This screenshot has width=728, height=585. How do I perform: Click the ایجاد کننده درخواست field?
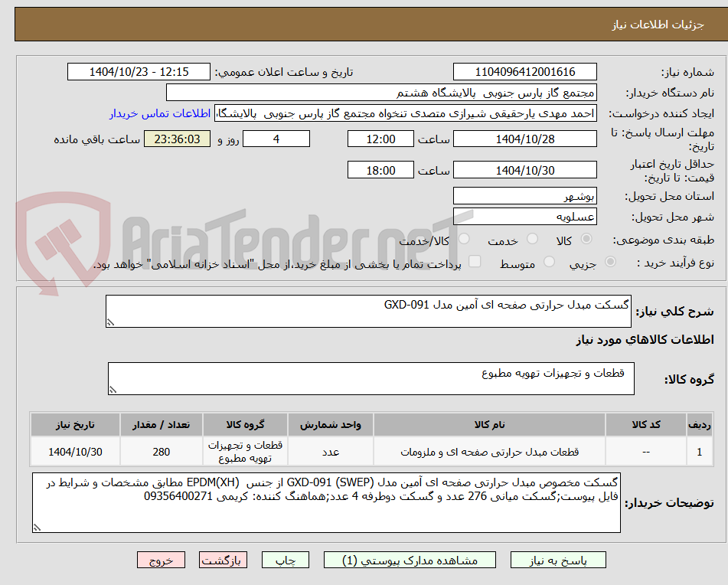pos(405,114)
